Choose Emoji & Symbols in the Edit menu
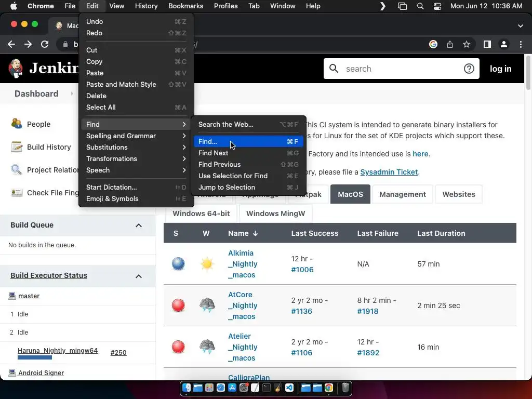Viewport: 532px width, 399px height. (x=136, y=199)
